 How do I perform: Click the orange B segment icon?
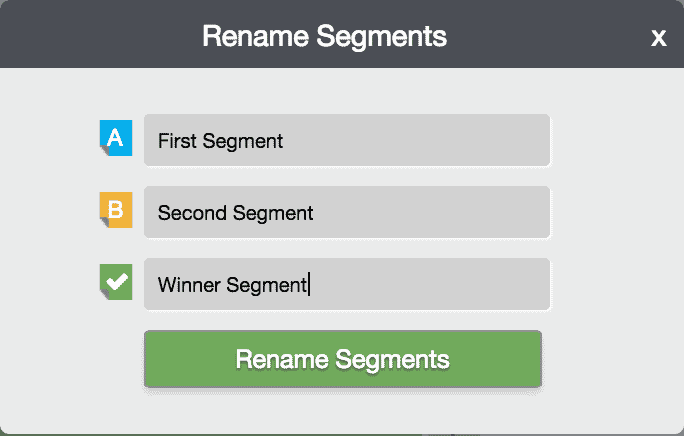pos(116,211)
